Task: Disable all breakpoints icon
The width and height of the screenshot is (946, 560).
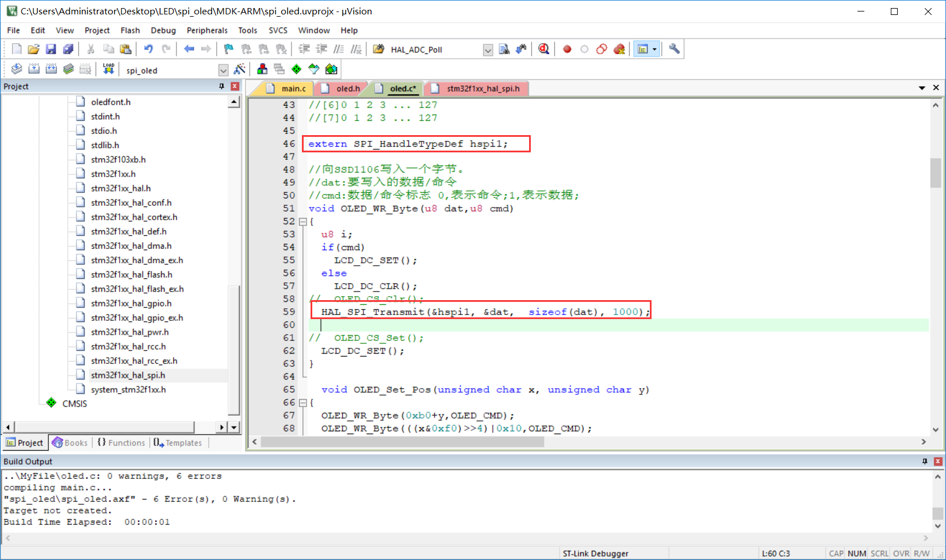Action: 602,49
